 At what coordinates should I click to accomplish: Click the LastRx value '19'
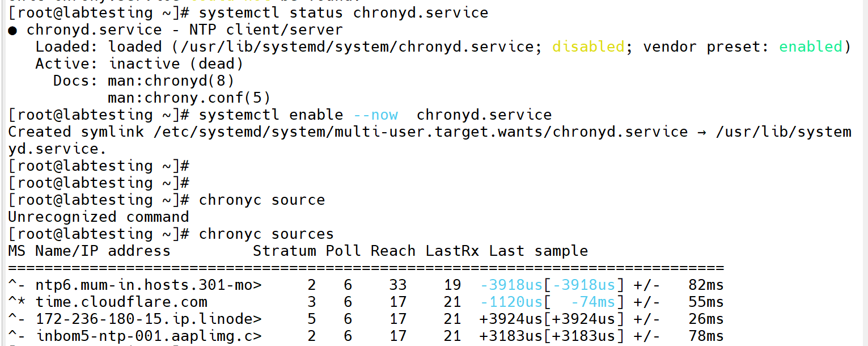(x=452, y=285)
